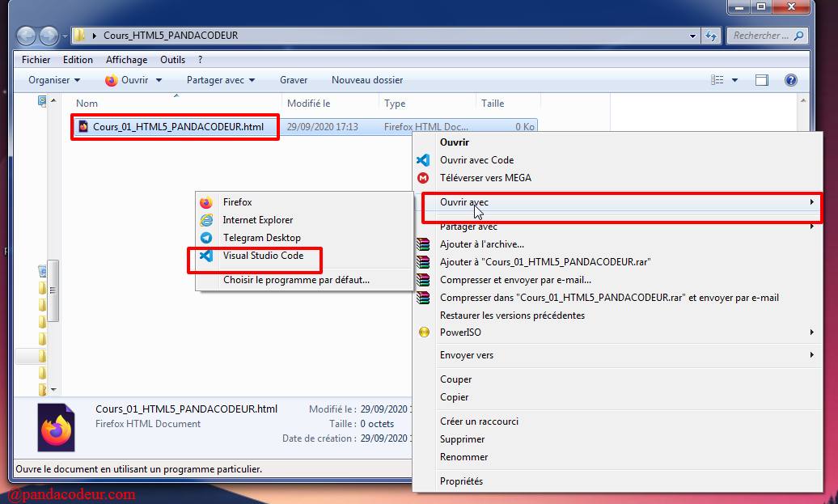Click the Forward navigation arrow
838x504 pixels.
(49, 36)
